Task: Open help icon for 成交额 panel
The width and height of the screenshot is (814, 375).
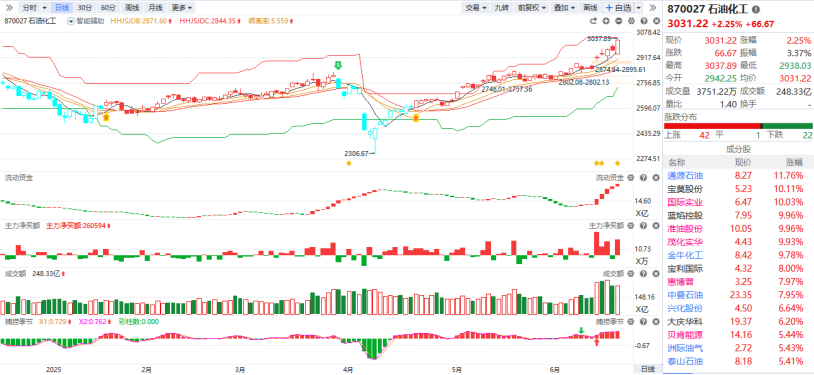Action: pos(644,273)
